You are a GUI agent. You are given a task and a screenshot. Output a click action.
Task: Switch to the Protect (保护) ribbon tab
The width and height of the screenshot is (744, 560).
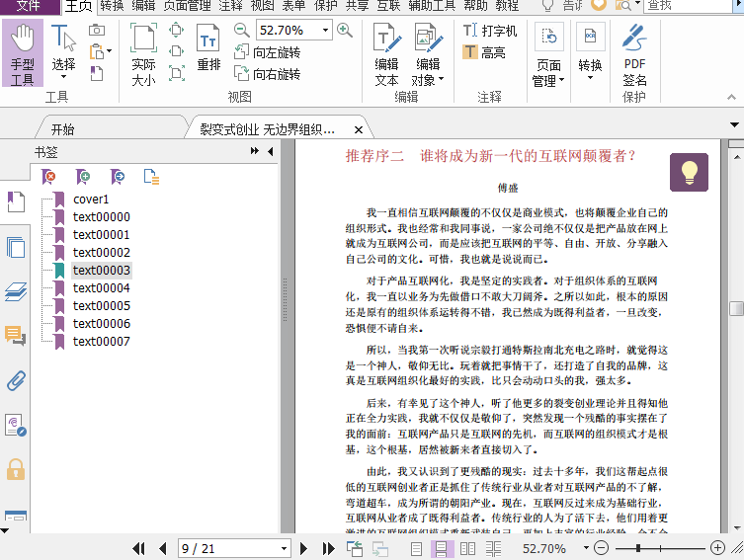click(325, 6)
